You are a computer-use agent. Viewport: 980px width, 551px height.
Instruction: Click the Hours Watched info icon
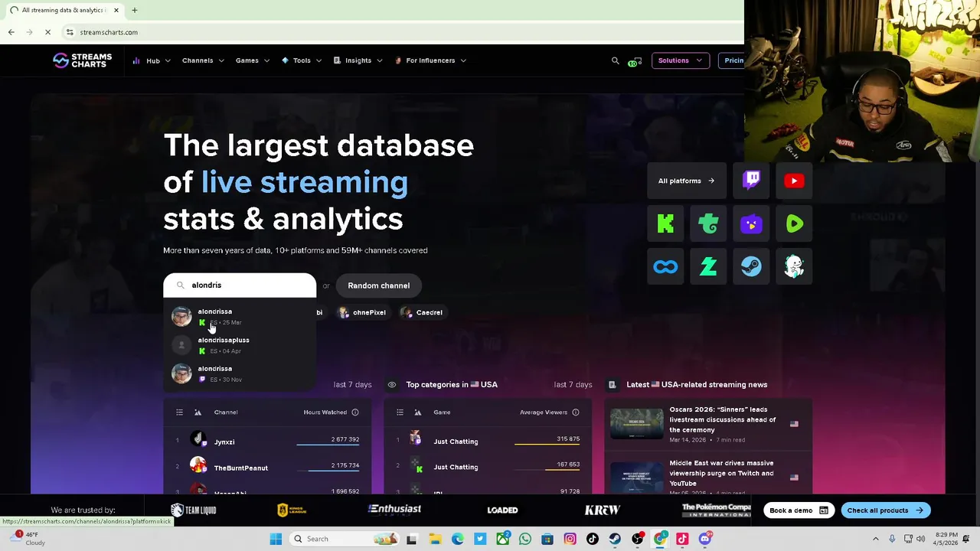[x=355, y=412]
